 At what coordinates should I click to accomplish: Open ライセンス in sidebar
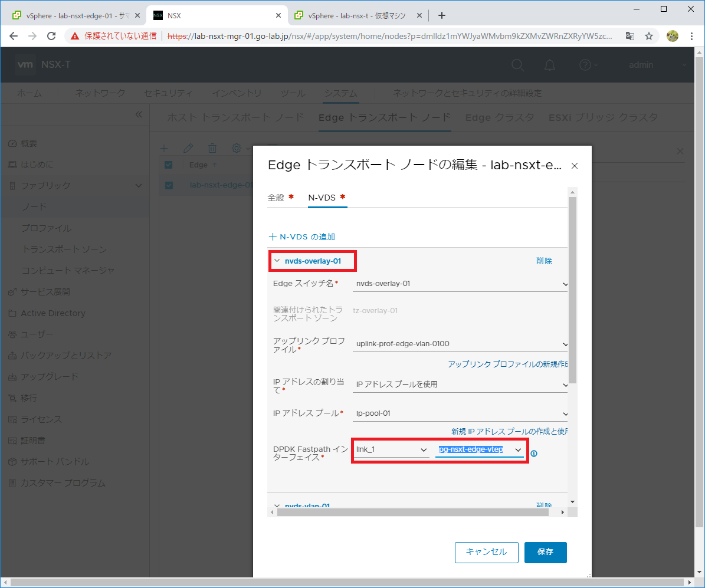tap(41, 419)
